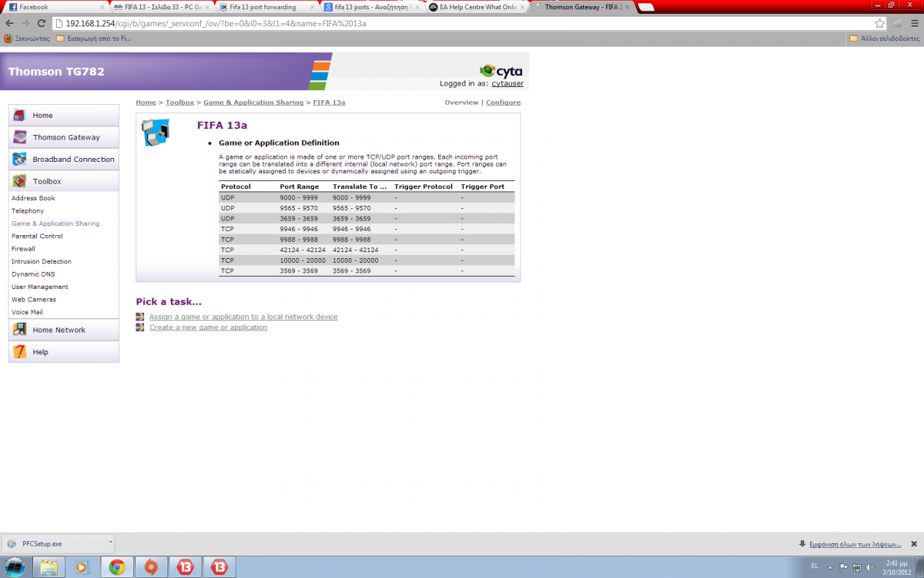Click Toolbox in the breadcrumb

(179, 102)
